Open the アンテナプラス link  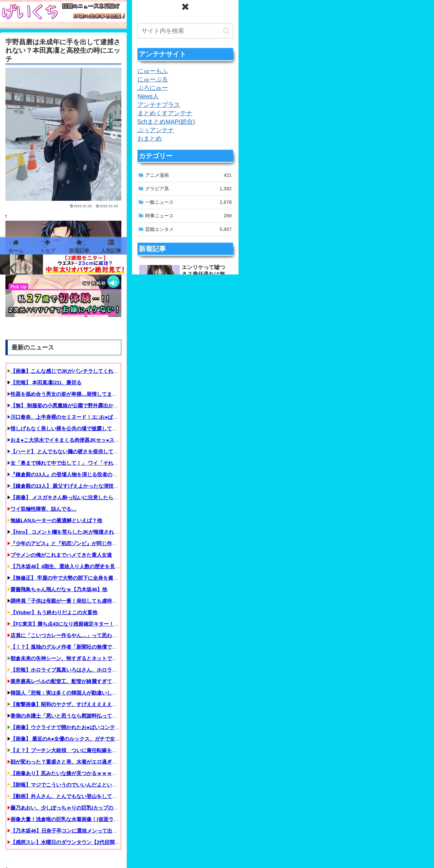pos(159,105)
